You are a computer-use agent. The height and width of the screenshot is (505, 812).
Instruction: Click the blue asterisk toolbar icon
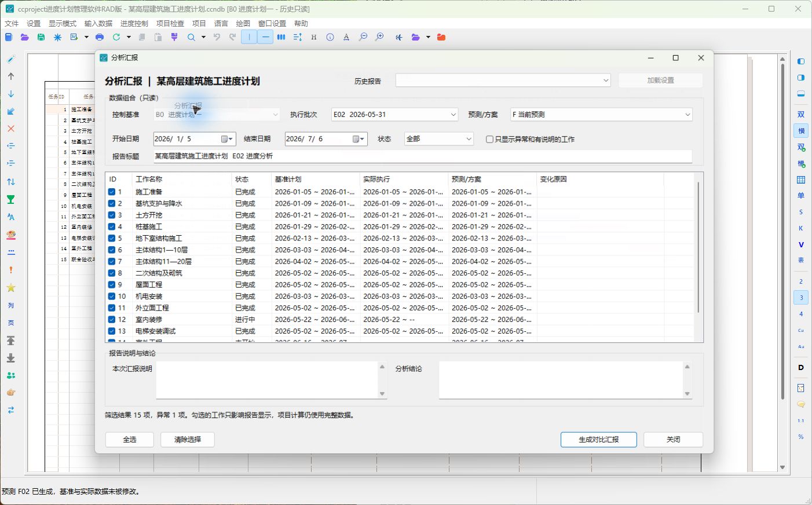click(x=57, y=37)
